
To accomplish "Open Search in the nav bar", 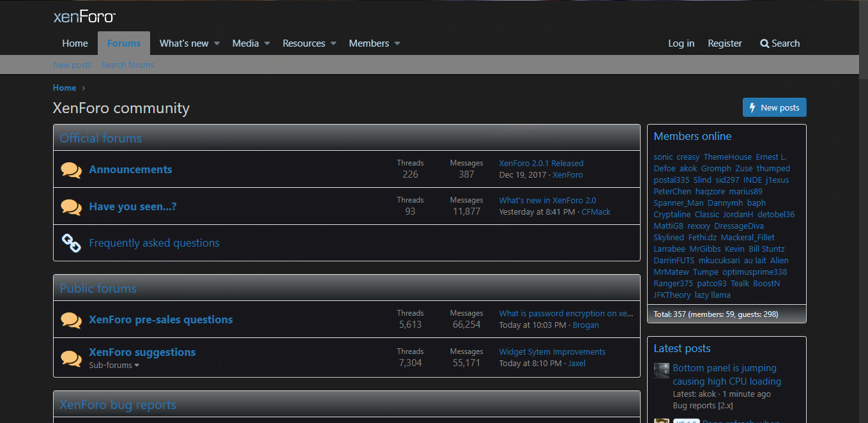I will point(780,43).
